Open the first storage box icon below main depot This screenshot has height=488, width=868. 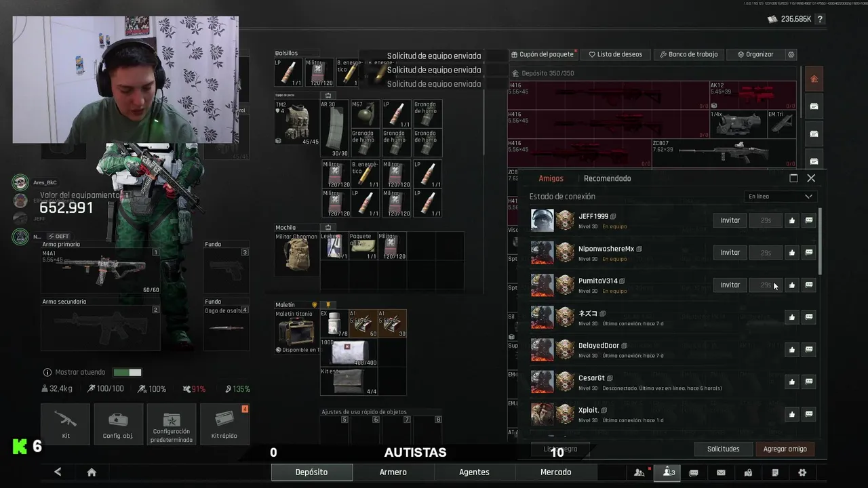coord(814,106)
